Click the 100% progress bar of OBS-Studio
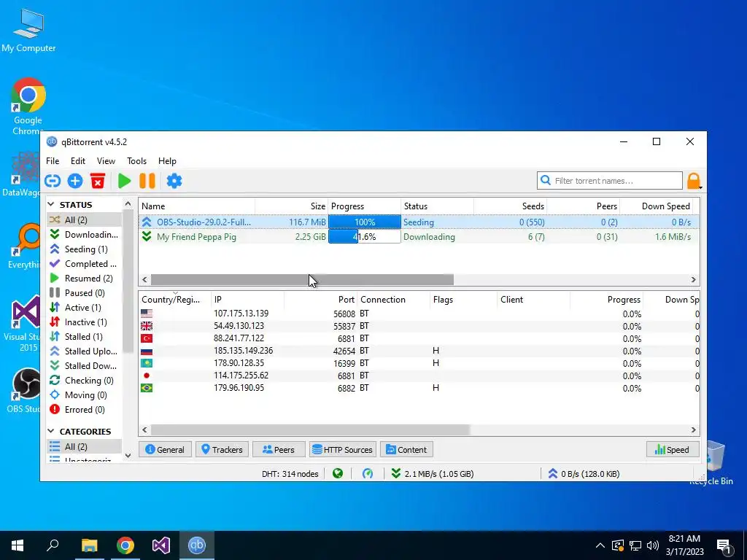The image size is (747, 560). 365,222
